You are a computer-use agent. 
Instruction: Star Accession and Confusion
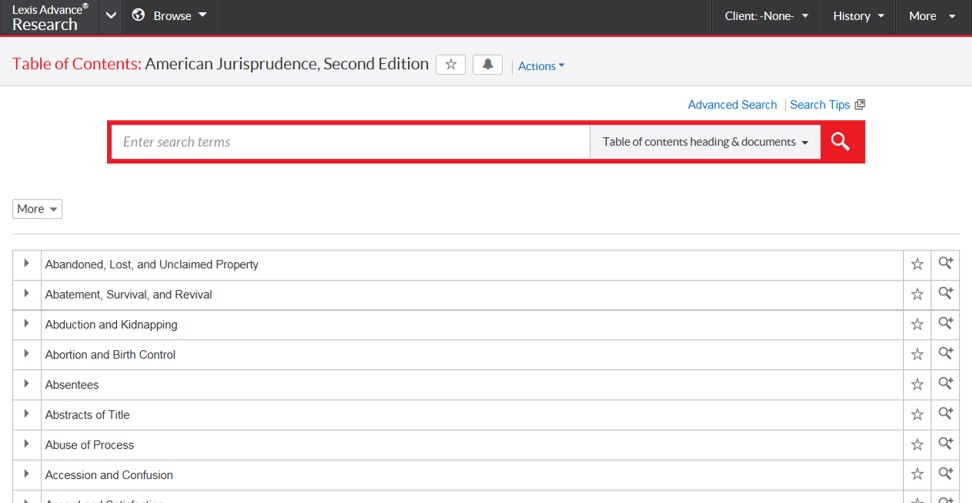pyautogui.click(x=917, y=475)
